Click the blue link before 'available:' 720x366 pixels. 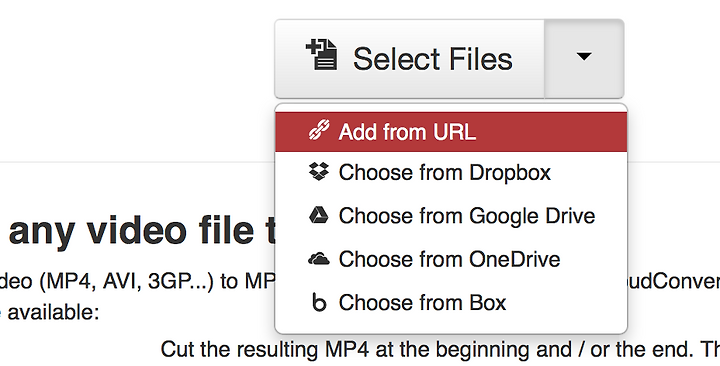coord(1,313)
